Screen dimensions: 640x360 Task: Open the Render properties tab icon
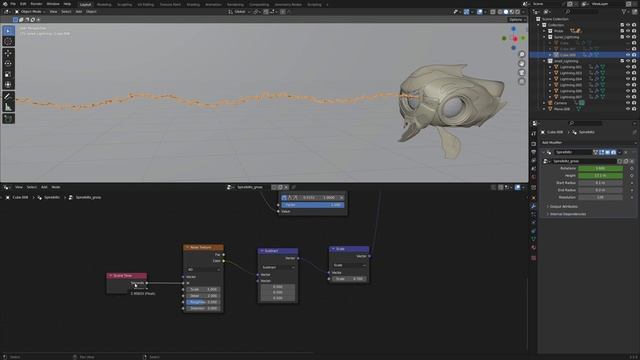[533, 144]
